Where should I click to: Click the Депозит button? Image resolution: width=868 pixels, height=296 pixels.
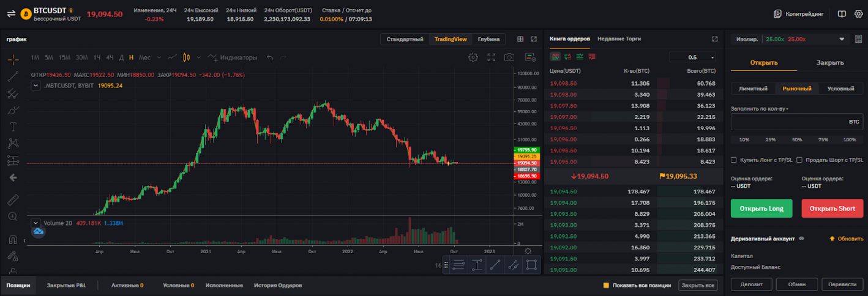click(x=751, y=284)
